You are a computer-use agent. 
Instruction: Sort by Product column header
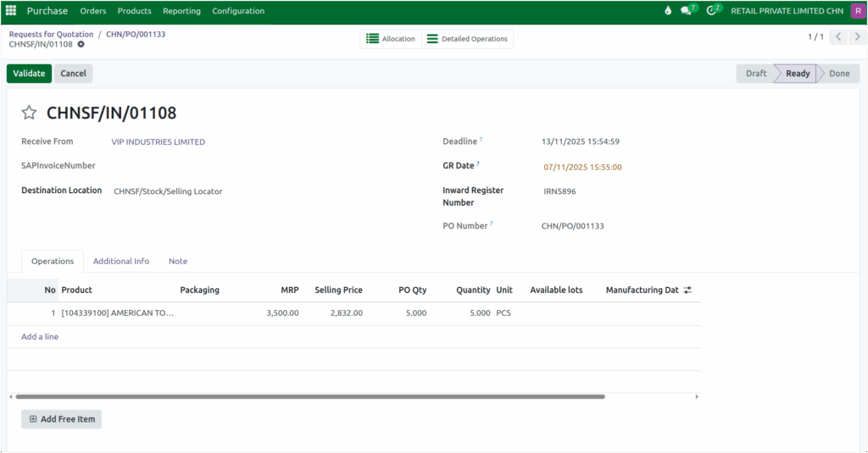(76, 290)
